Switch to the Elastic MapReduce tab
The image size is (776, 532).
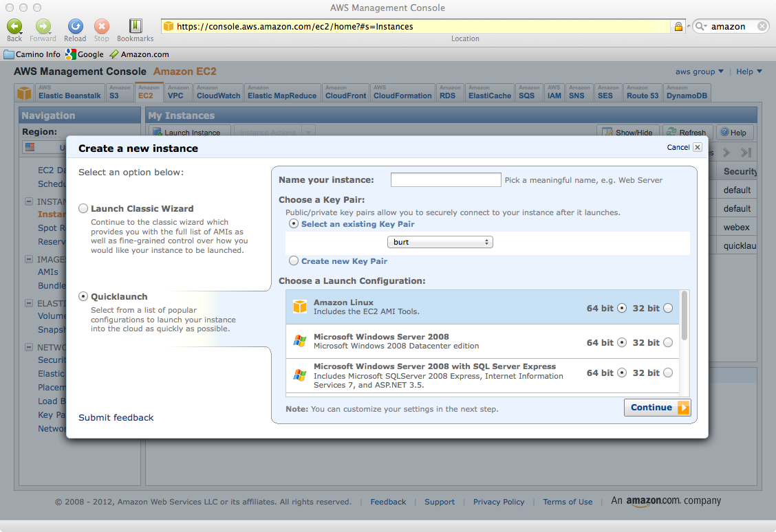[281, 93]
